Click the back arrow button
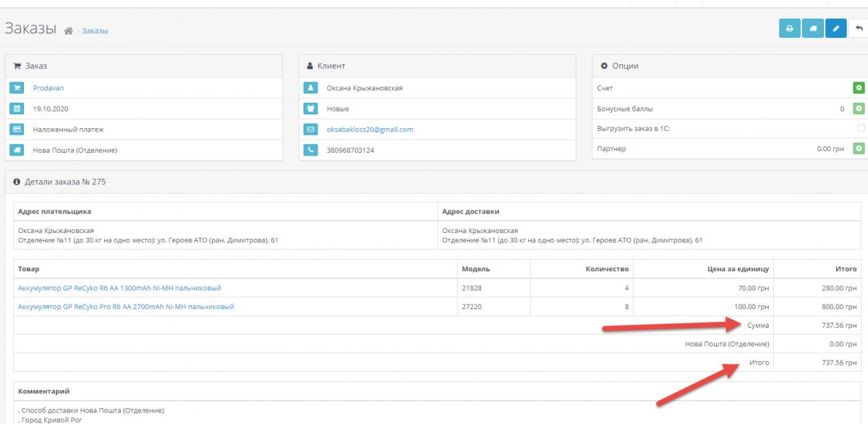This screenshot has height=424, width=868. click(x=859, y=29)
